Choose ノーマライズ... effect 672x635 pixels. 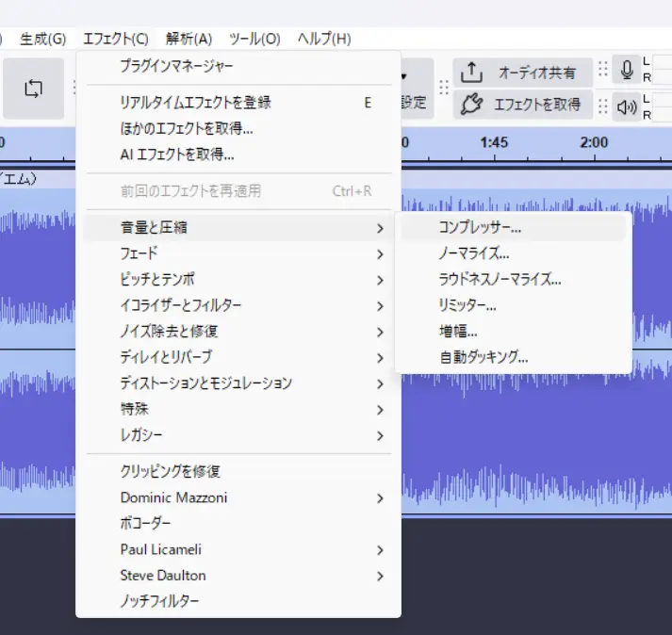point(474,253)
